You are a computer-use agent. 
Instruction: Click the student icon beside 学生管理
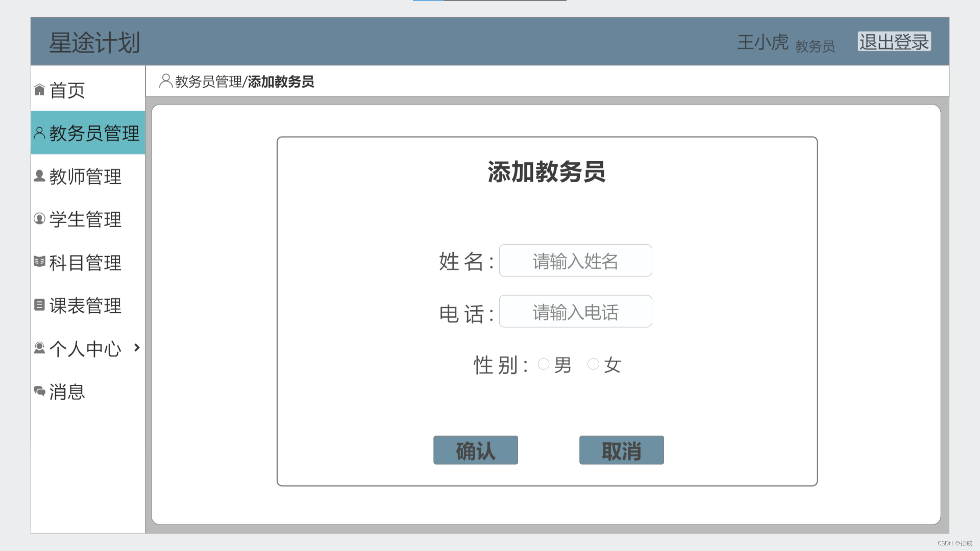click(39, 219)
